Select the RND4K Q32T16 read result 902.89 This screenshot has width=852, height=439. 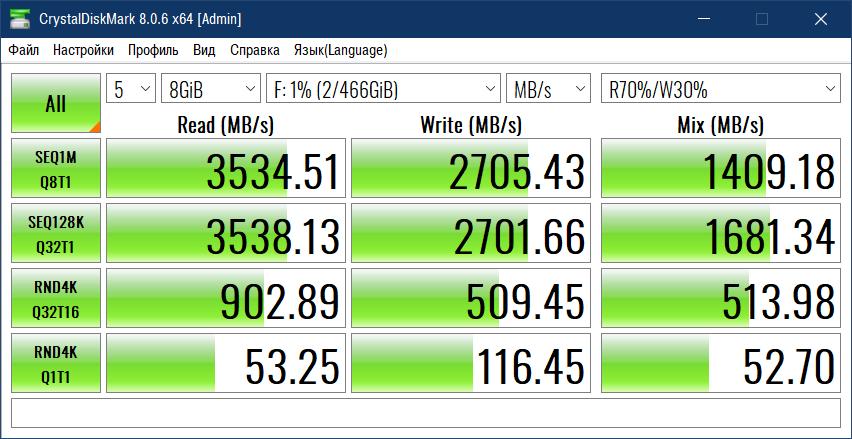click(226, 298)
